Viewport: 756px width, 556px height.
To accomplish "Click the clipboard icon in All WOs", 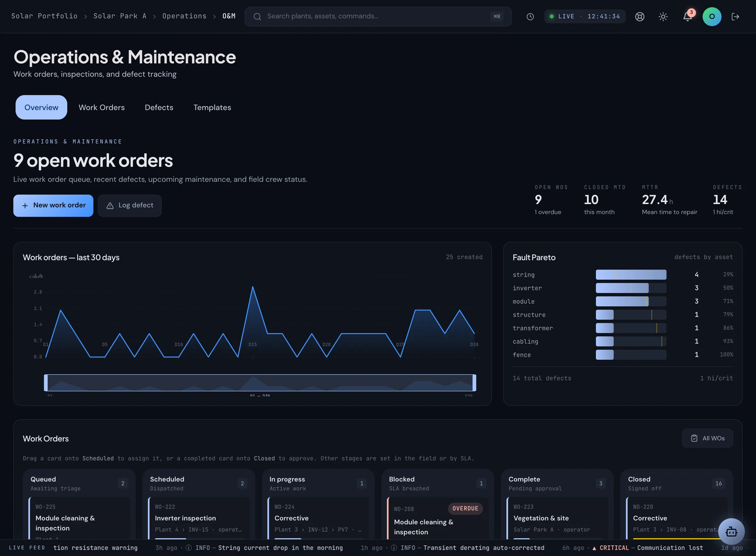I will click(694, 438).
